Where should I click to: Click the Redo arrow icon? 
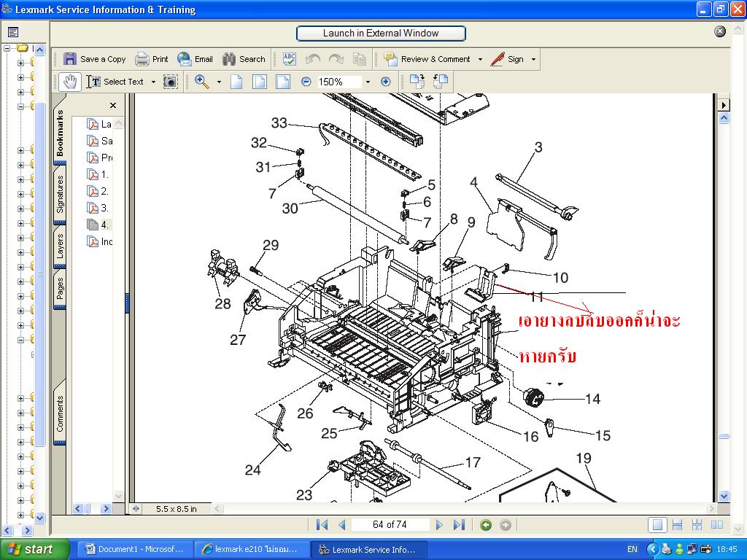click(x=336, y=59)
